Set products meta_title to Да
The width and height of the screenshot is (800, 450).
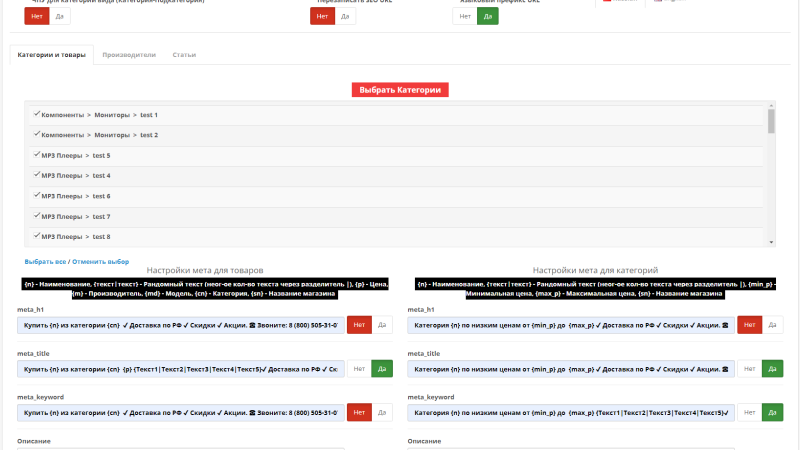(x=382, y=369)
